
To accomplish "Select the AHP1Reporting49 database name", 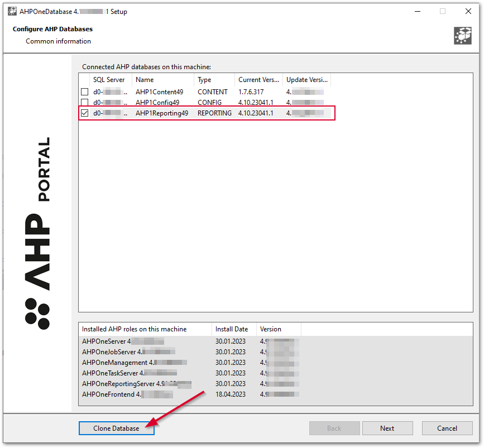I will click(x=162, y=113).
